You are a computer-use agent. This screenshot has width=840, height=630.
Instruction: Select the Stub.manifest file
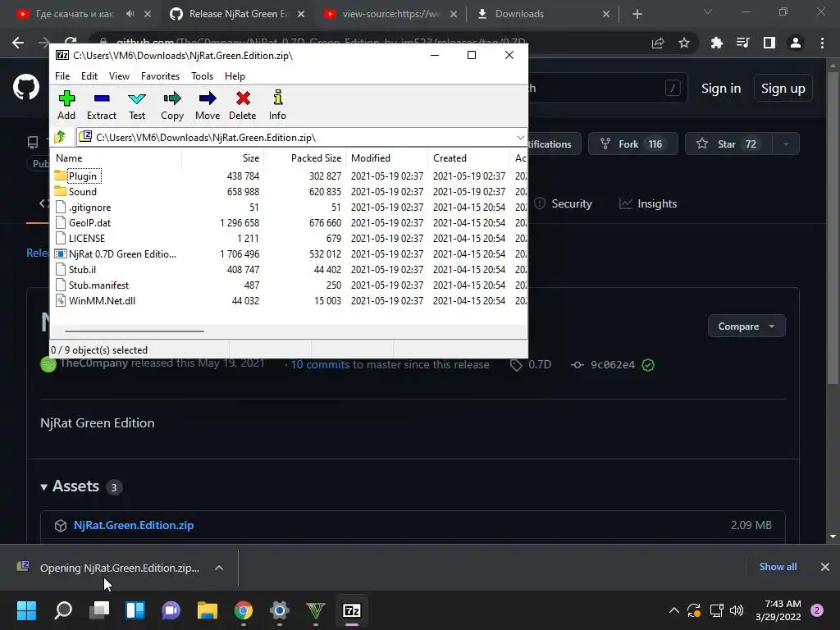(290, 285)
